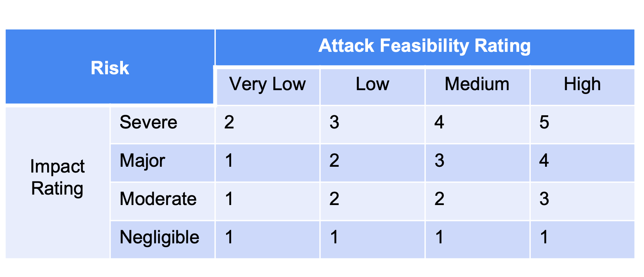Select the Low column header
This screenshot has height=277, width=644.
click(x=373, y=87)
